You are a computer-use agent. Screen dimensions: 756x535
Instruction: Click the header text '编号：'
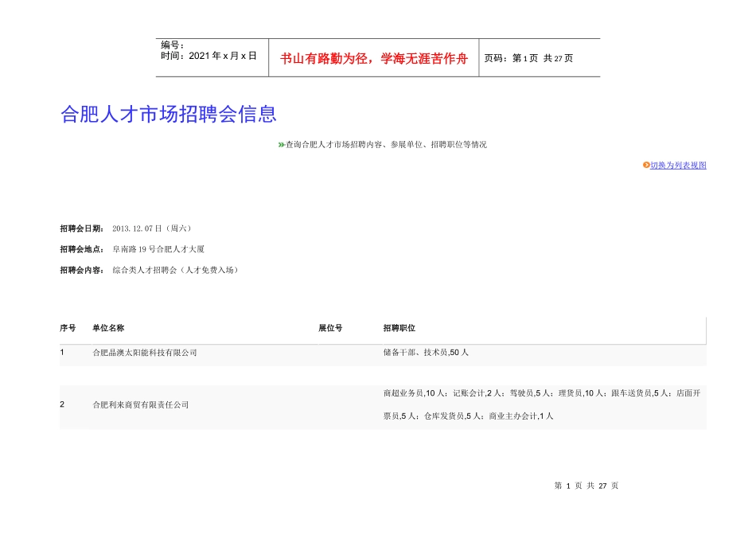(x=173, y=45)
